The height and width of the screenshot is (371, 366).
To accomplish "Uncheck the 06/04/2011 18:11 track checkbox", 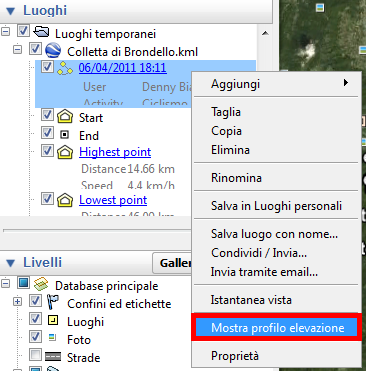I will click(x=47, y=67).
